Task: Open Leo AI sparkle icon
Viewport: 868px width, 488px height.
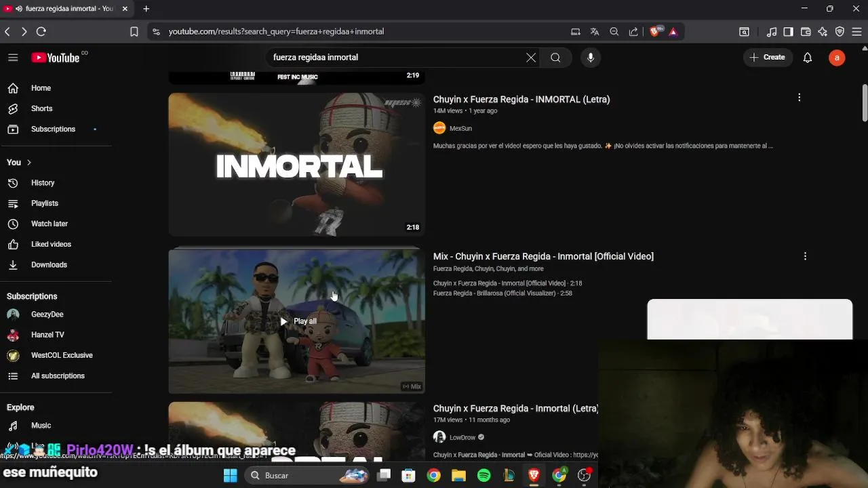Action: [823, 32]
